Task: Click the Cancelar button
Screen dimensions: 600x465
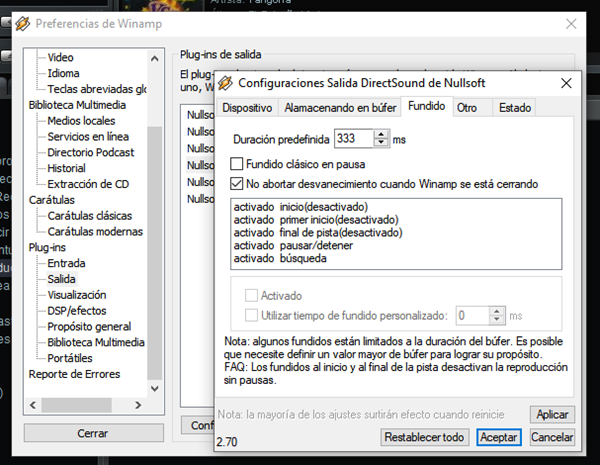Action: pos(552,437)
